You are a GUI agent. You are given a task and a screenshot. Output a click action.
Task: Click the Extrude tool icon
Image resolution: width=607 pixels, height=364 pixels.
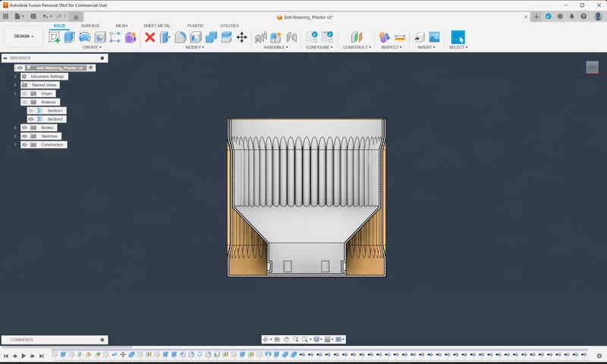(69, 37)
